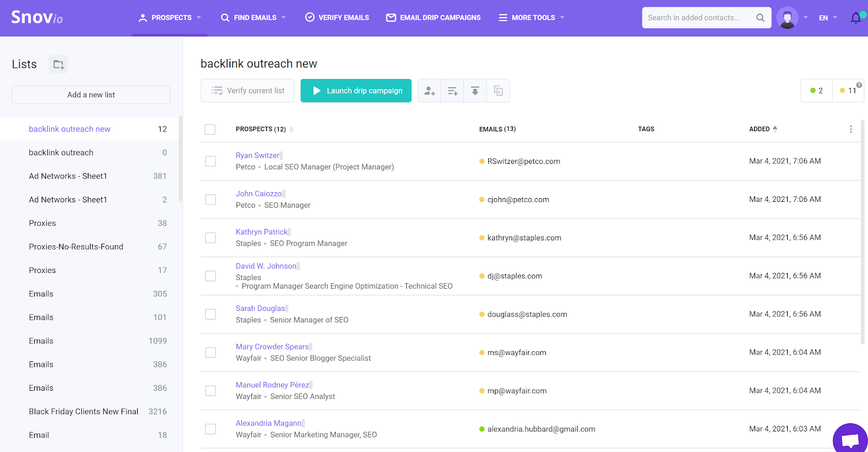Click the Lists sidebar scrollbar
This screenshot has height=452, width=868.
180,158
